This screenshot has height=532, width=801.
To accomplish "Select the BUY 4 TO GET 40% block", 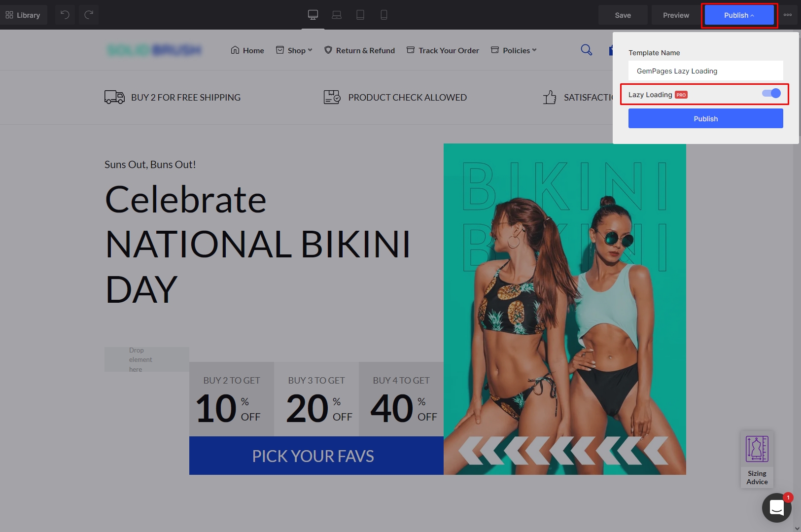I will pyautogui.click(x=401, y=399).
